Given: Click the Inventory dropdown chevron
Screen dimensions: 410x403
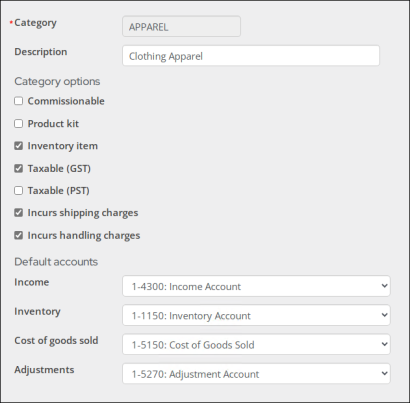Looking at the screenshot, I should [384, 315].
